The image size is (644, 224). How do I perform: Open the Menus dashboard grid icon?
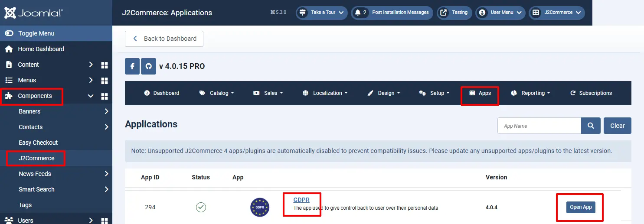click(105, 81)
